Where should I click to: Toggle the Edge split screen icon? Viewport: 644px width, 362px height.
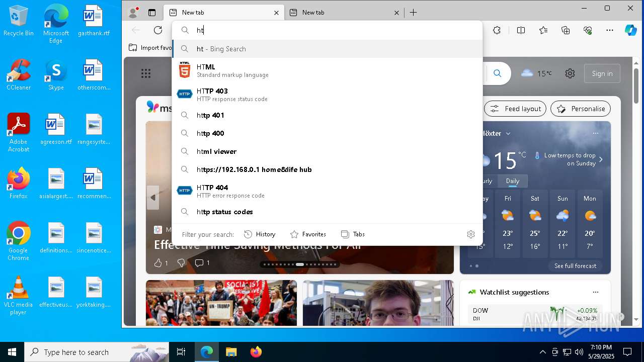521,30
